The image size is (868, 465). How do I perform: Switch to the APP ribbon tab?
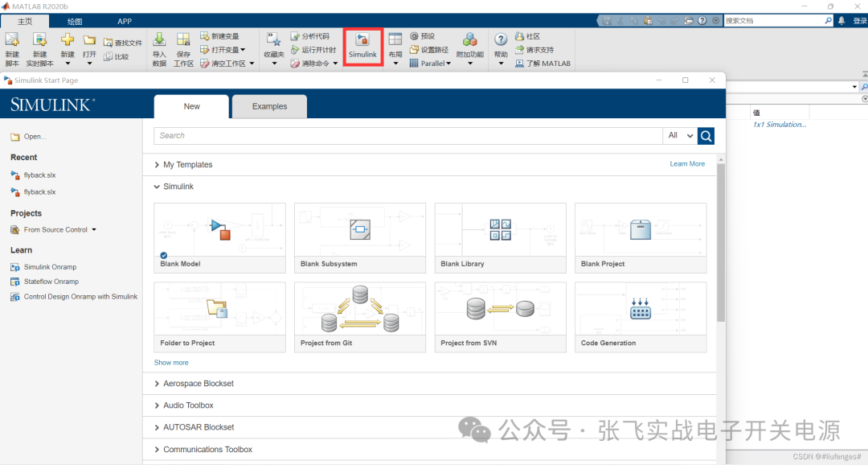pyautogui.click(x=125, y=21)
